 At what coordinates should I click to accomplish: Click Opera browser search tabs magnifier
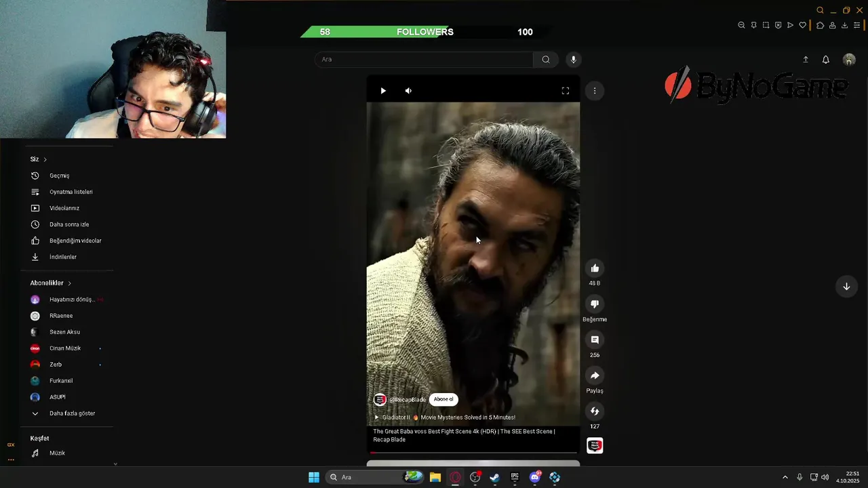(x=820, y=10)
